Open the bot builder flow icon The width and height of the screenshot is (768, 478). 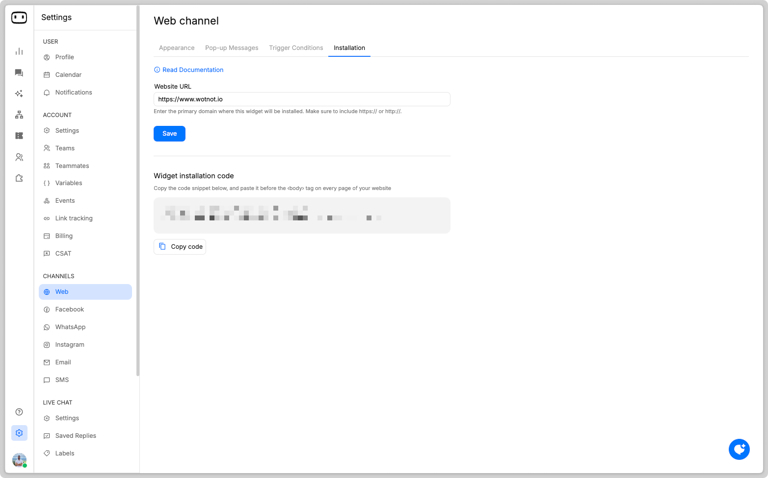tap(19, 115)
